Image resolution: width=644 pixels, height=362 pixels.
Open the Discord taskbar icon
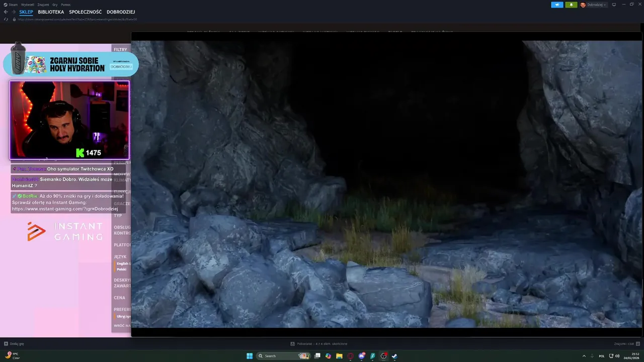(361, 356)
